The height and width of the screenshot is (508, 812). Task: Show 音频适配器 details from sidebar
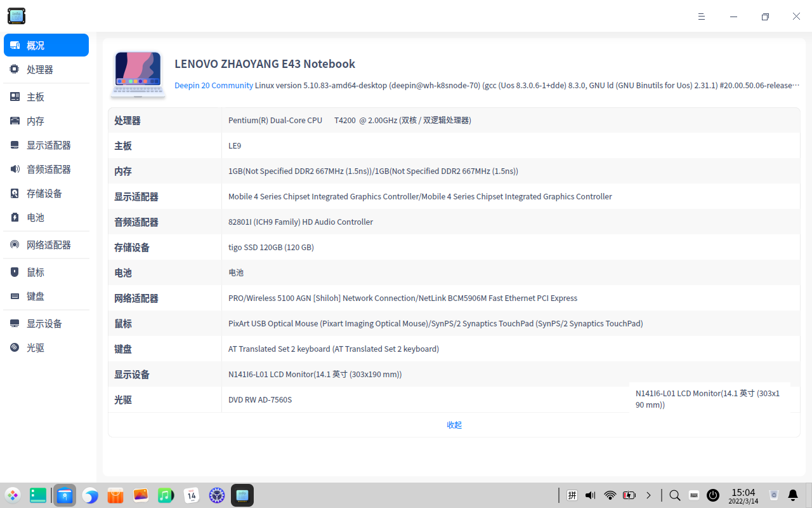[46, 169]
